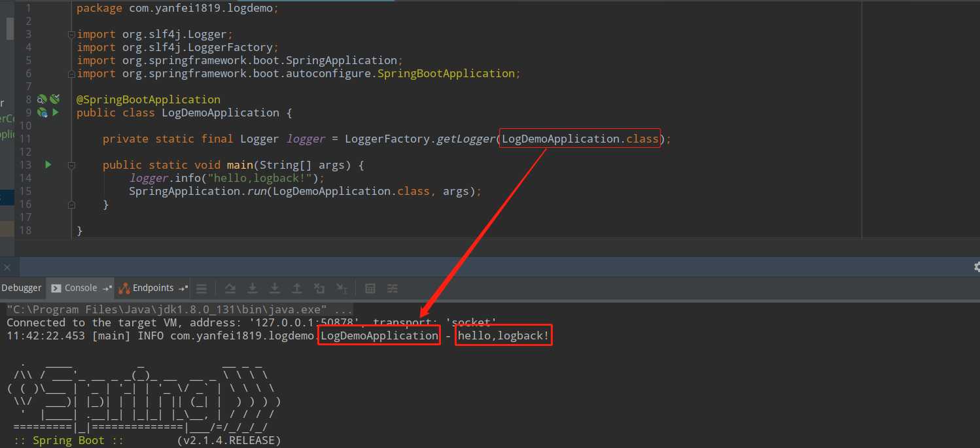Screen dimensions: 980x448
Task: Click 'import org.slf4j.Logger;' line
Action: (155, 34)
